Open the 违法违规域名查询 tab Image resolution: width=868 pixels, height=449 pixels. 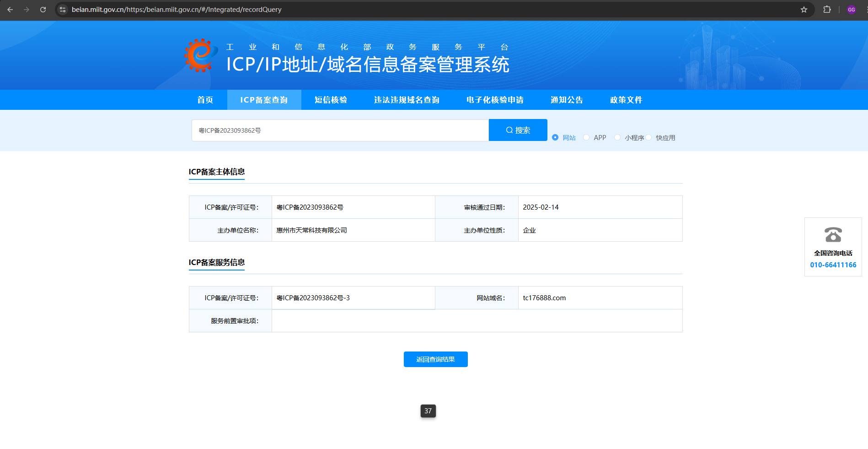coord(407,100)
